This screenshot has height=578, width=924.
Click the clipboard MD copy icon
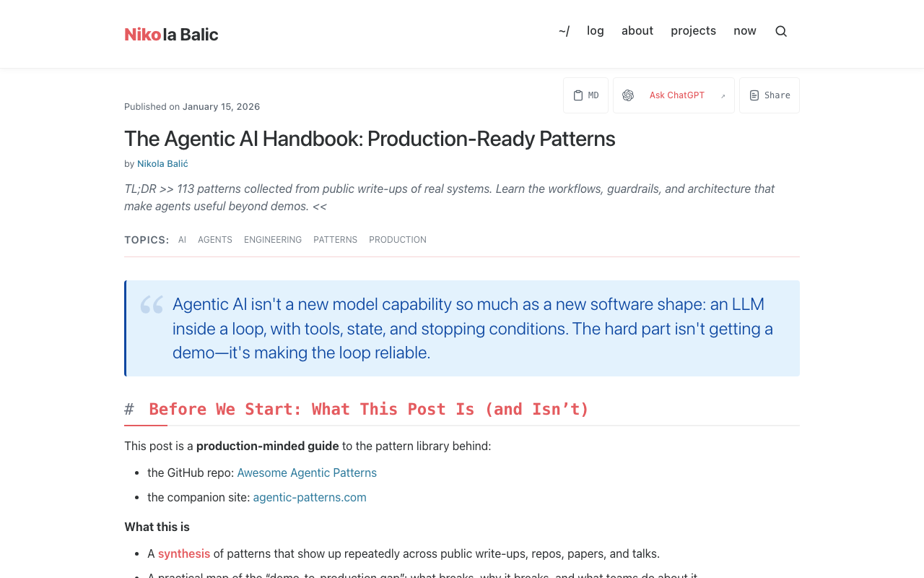[578, 94]
